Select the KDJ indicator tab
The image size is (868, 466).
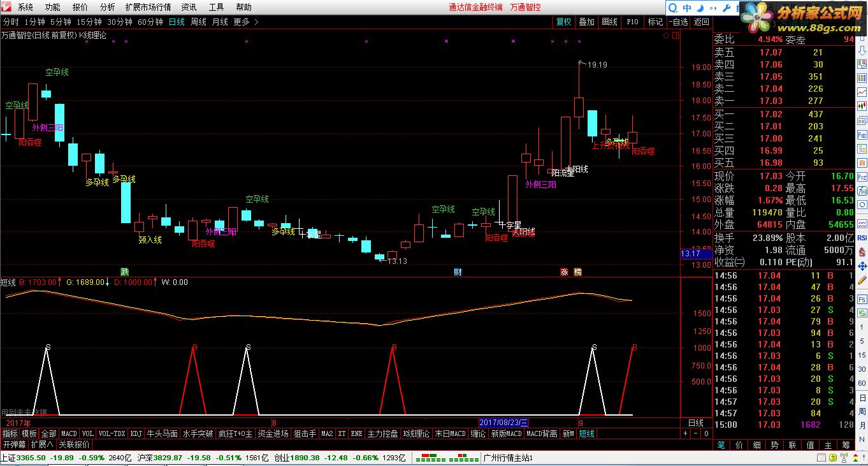(136, 433)
